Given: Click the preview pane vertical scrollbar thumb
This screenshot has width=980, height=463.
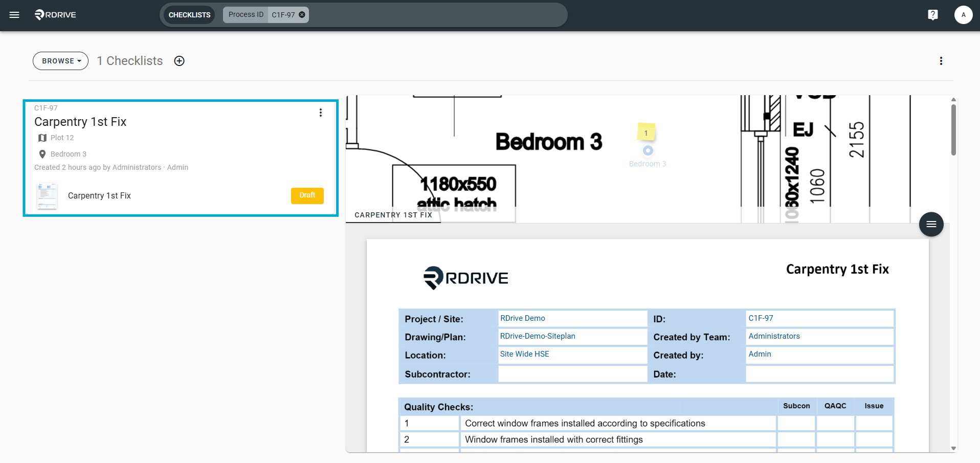Looking at the screenshot, I should pos(953,130).
